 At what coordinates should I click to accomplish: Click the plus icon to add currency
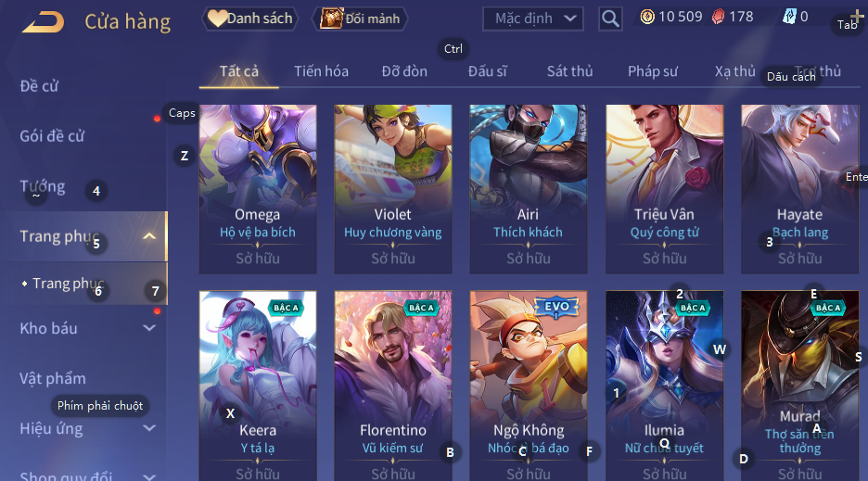(x=855, y=18)
